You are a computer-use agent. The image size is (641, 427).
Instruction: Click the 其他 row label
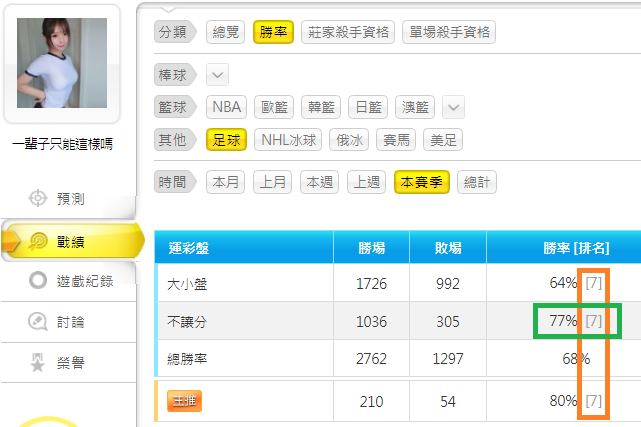click(x=176, y=140)
